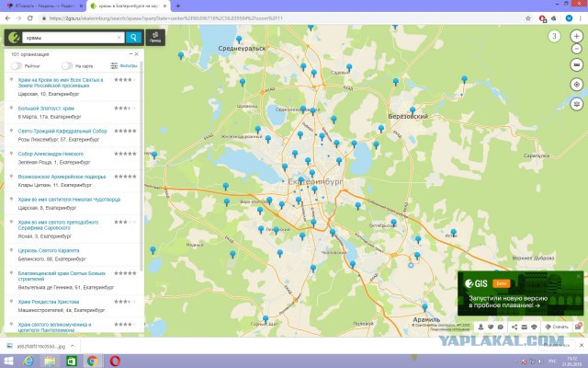
Task: Toggle the На карте switch
Action: [x=67, y=66]
